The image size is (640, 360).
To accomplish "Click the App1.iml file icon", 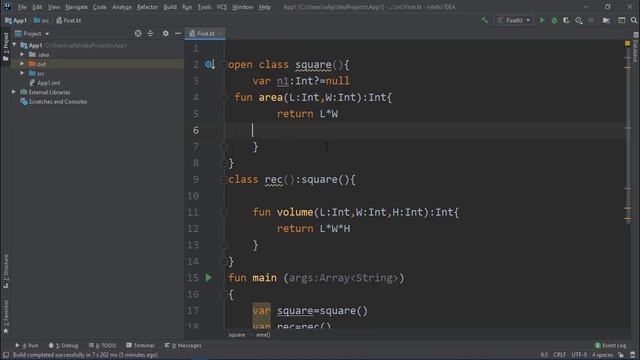I will [32, 83].
